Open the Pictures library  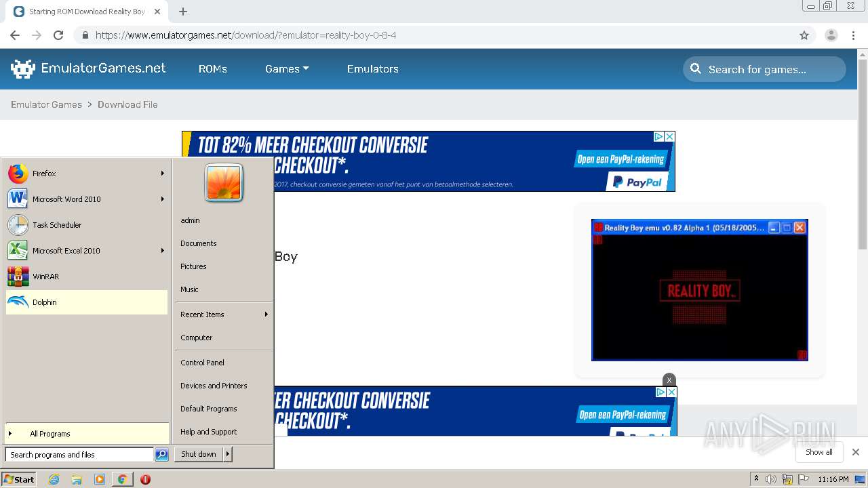click(224, 266)
